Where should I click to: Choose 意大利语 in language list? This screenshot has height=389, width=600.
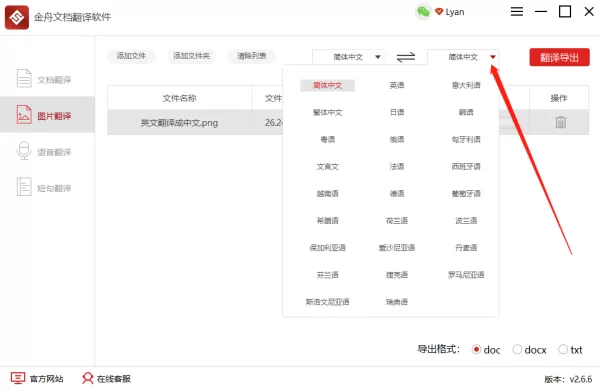pos(466,85)
